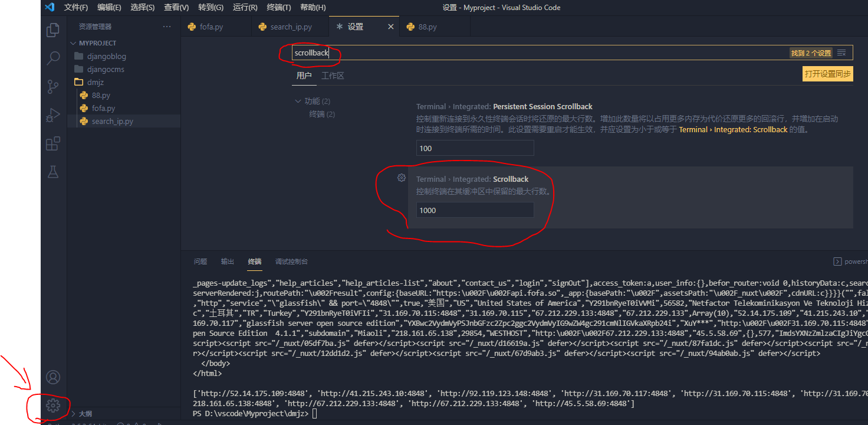
Task: Switch to the 88.py editor tab
Action: pos(435,27)
